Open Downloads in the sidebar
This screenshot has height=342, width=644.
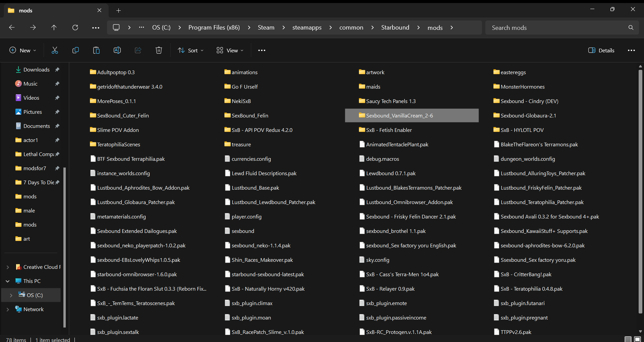tap(36, 69)
